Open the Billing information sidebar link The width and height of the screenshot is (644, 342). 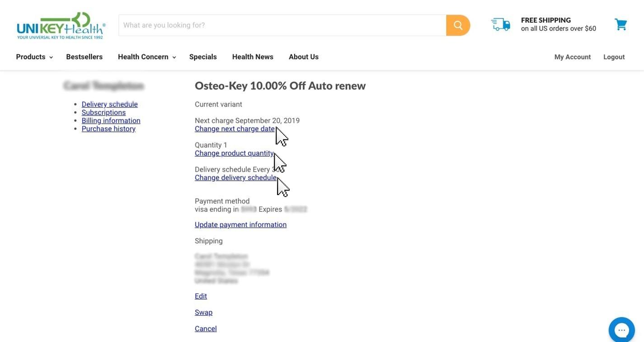(x=111, y=121)
